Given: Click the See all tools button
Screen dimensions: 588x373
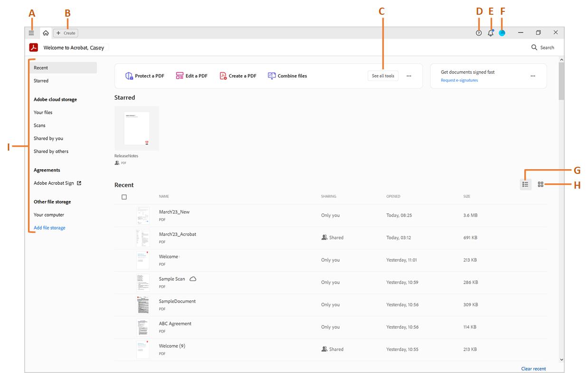Looking at the screenshot, I should [x=383, y=76].
